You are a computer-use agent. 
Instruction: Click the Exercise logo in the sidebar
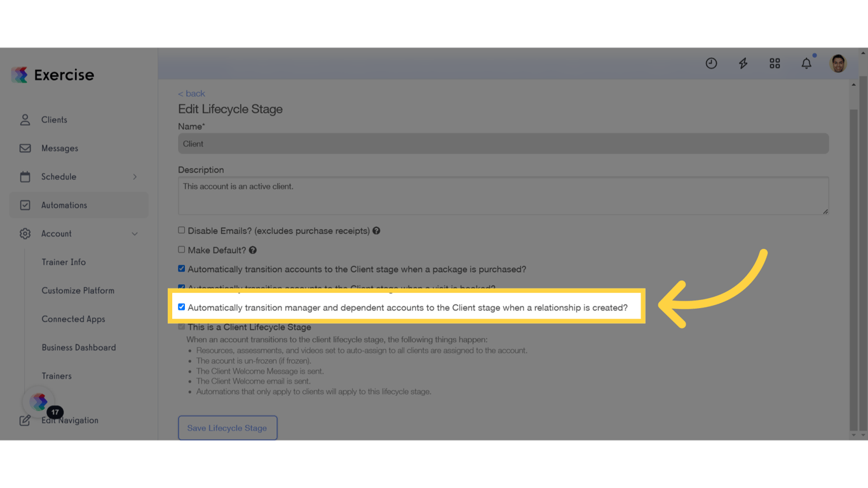tap(52, 74)
